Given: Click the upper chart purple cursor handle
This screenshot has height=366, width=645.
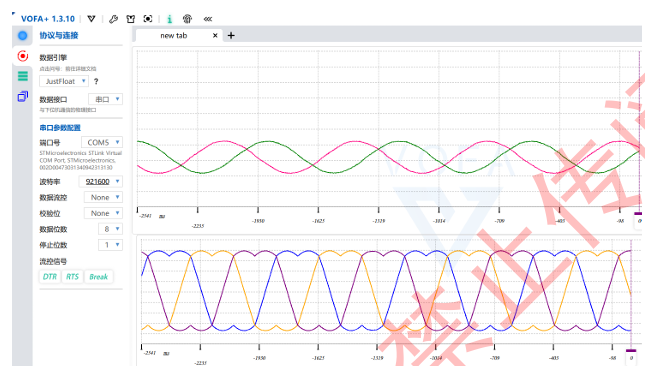Looking at the screenshot, I should 638,213.
